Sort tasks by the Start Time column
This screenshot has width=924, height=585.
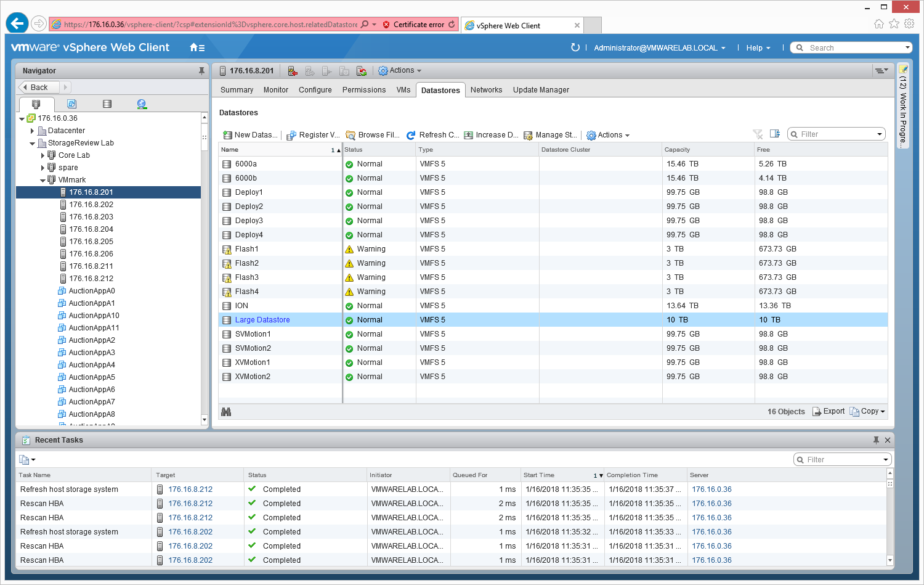[x=562, y=475]
